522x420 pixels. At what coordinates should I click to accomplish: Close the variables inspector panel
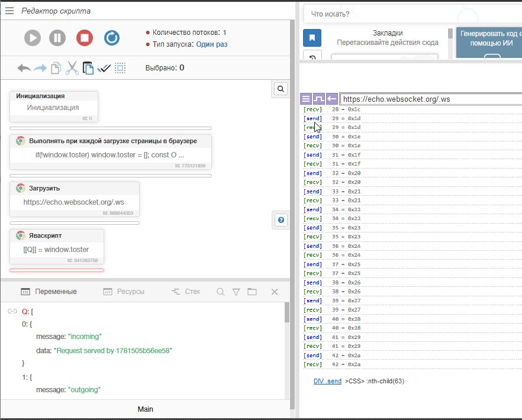(x=275, y=292)
